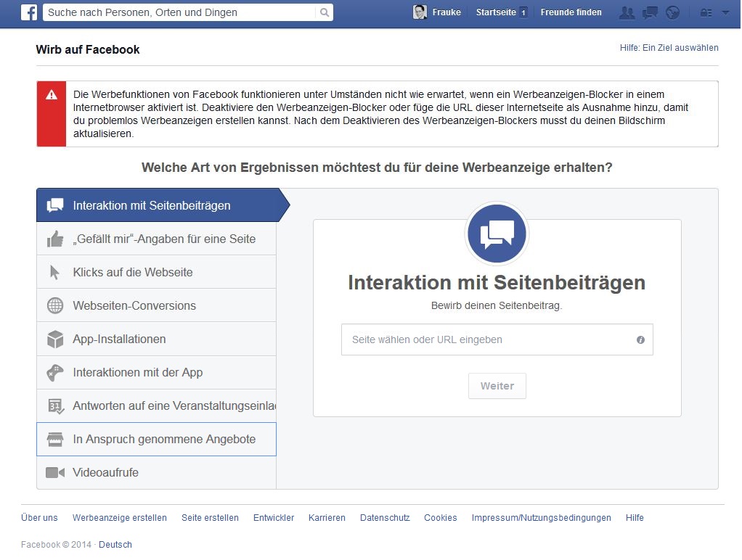Select „Gefällt mir“-Angaben für eine Seite
Viewport: 742px width, 560px height.
click(x=156, y=239)
